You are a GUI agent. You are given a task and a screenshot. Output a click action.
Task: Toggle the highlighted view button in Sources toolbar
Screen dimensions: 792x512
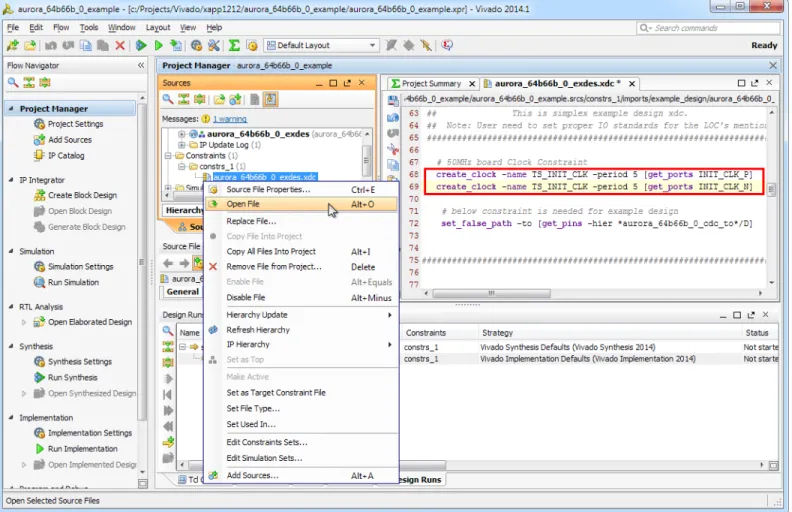(x=270, y=99)
